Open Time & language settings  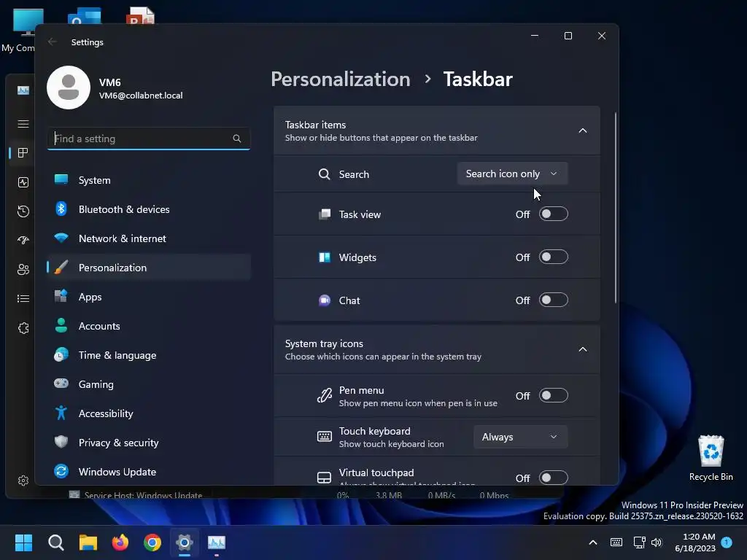pos(149,355)
